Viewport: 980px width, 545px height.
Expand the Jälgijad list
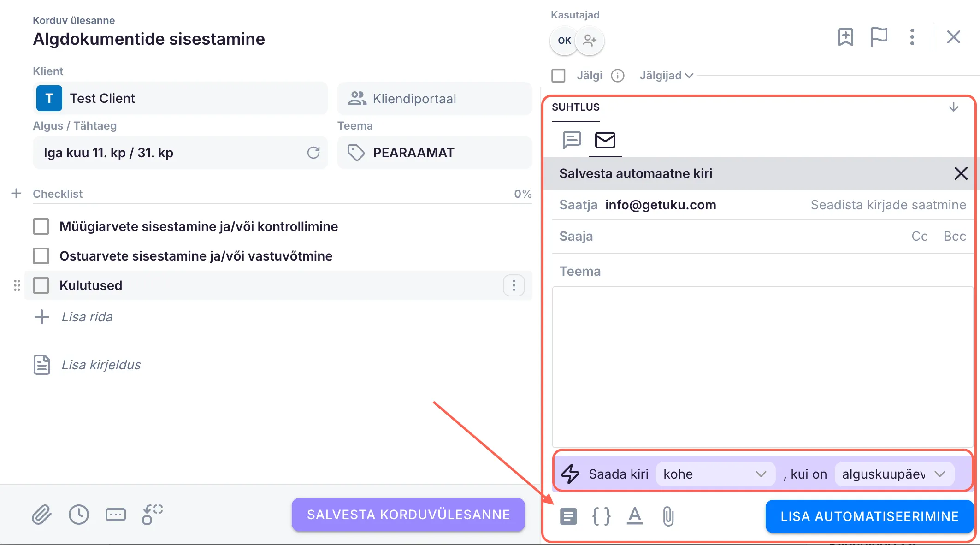coord(666,76)
